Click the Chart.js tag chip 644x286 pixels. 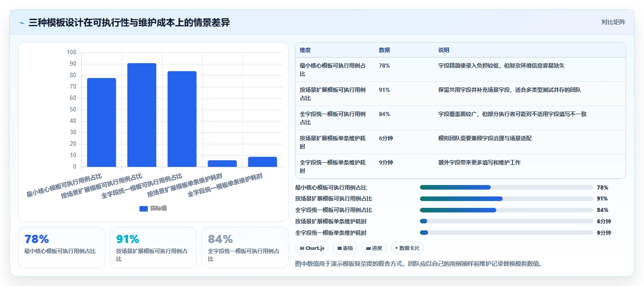(x=312, y=248)
